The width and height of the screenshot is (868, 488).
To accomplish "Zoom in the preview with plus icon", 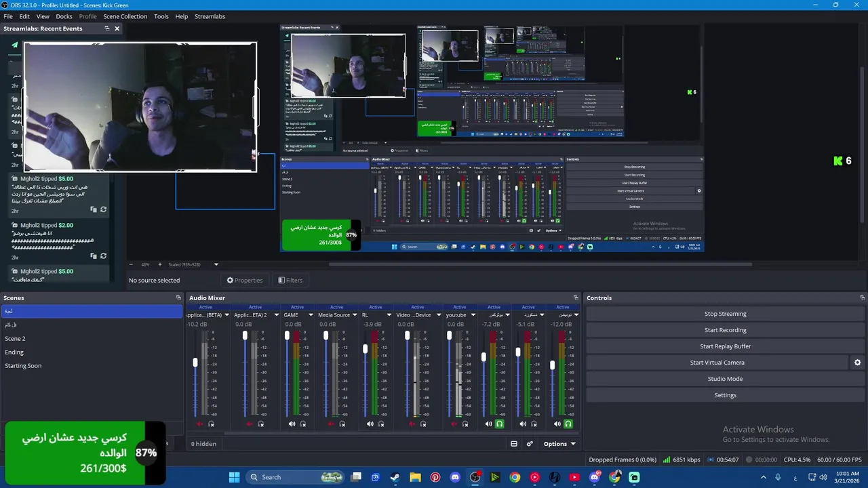I will 160,264.
